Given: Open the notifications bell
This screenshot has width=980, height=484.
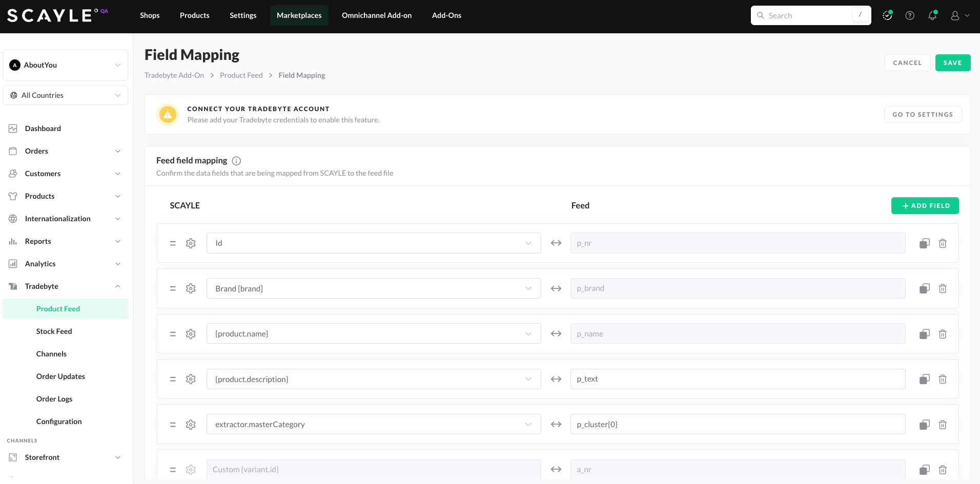Looking at the screenshot, I should [x=932, y=16].
